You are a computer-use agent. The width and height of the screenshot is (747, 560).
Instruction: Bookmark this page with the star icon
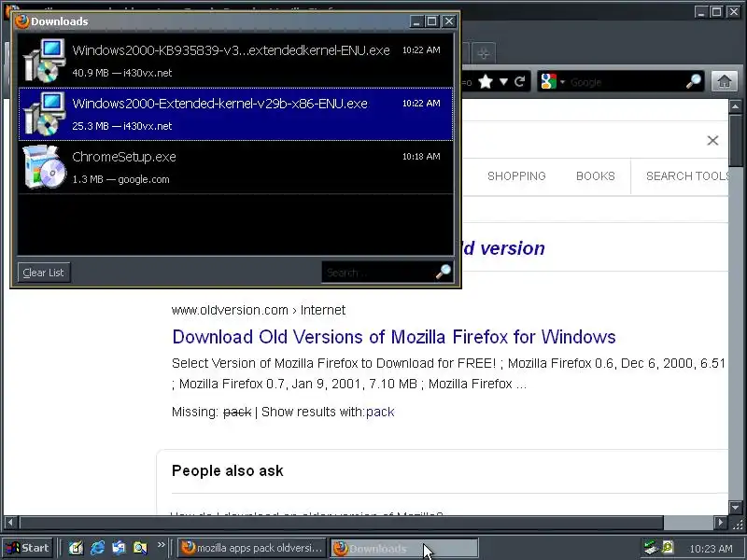click(x=486, y=82)
